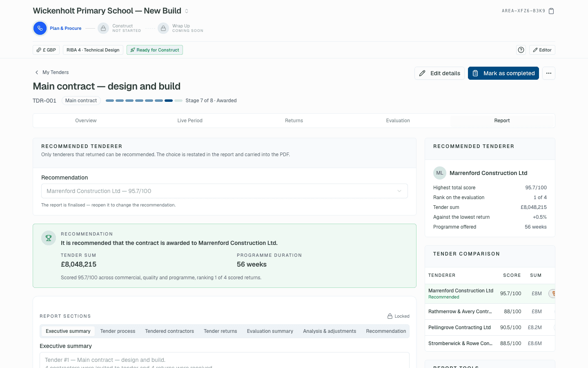Click the Locked padlock indicator
Image resolution: width=588 pixels, height=368 pixels.
point(399,316)
